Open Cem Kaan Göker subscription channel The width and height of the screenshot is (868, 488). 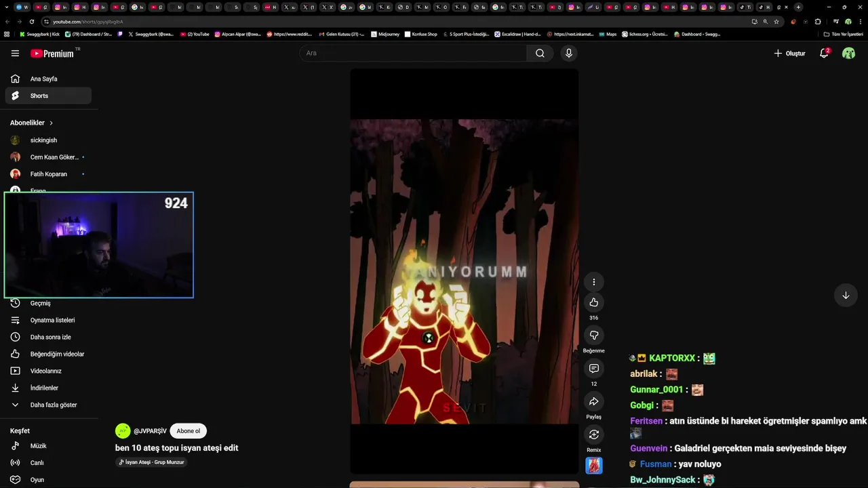pyautogui.click(x=48, y=157)
